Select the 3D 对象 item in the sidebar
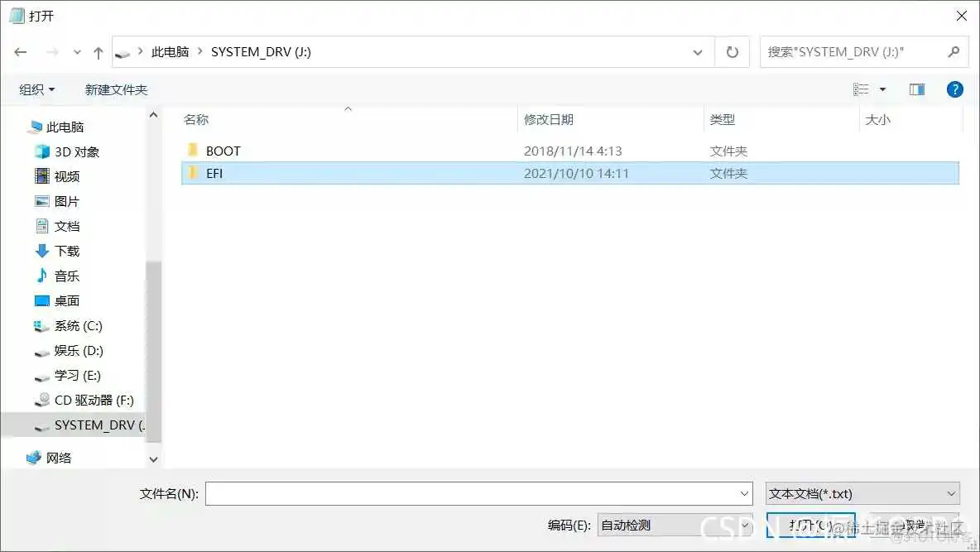The height and width of the screenshot is (552, 980). 66,151
